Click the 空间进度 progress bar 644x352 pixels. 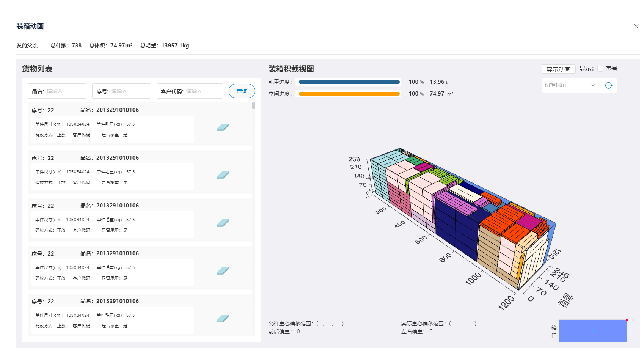pyautogui.click(x=349, y=94)
